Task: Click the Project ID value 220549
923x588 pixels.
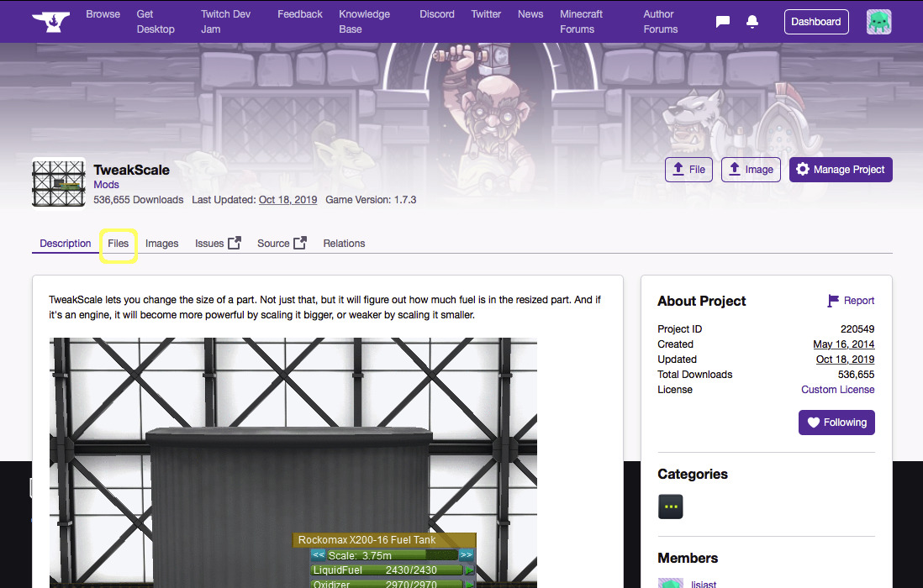Action: (857, 328)
